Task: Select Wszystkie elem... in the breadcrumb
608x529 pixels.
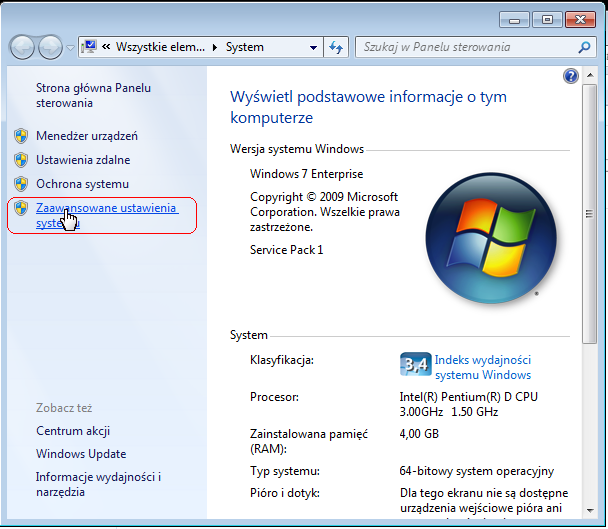Action: click(160, 47)
